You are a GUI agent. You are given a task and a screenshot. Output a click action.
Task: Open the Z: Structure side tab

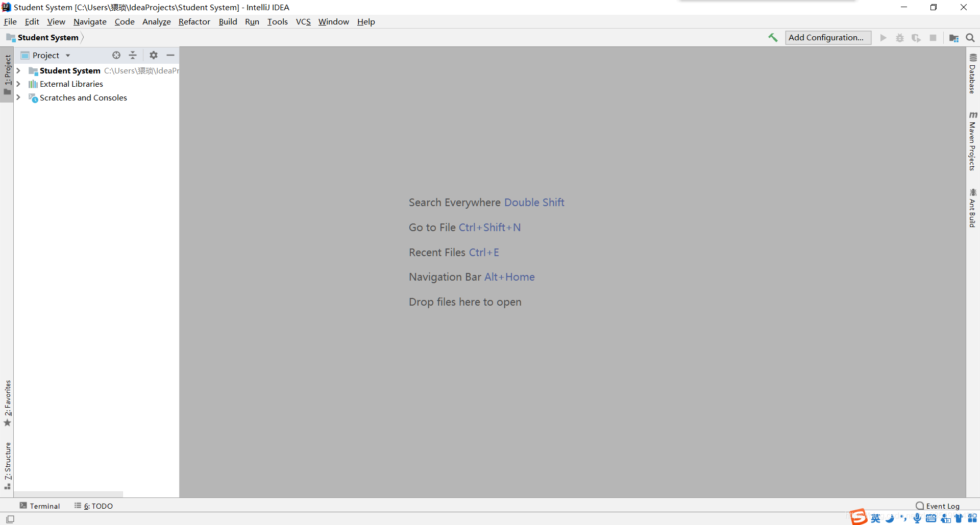[7, 466]
